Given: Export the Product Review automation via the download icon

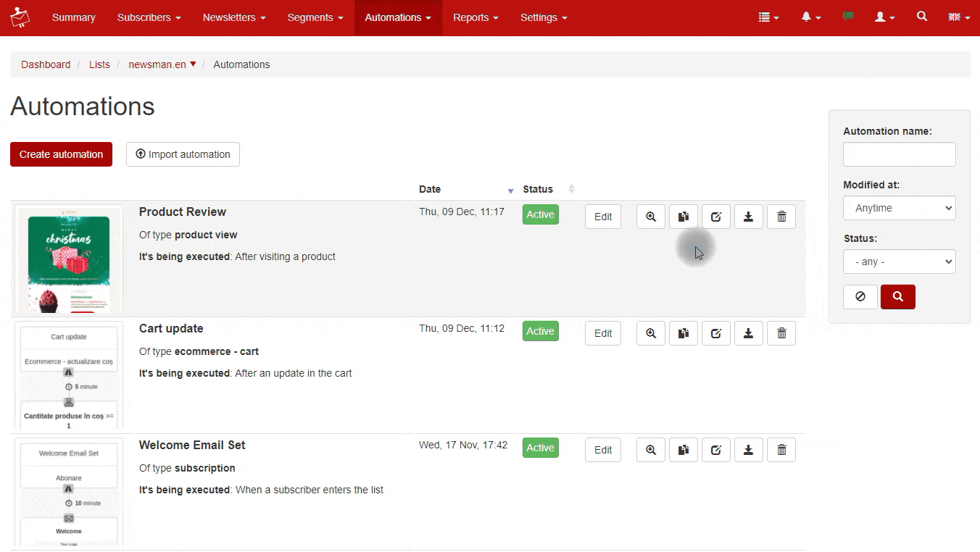Looking at the screenshot, I should tap(749, 217).
